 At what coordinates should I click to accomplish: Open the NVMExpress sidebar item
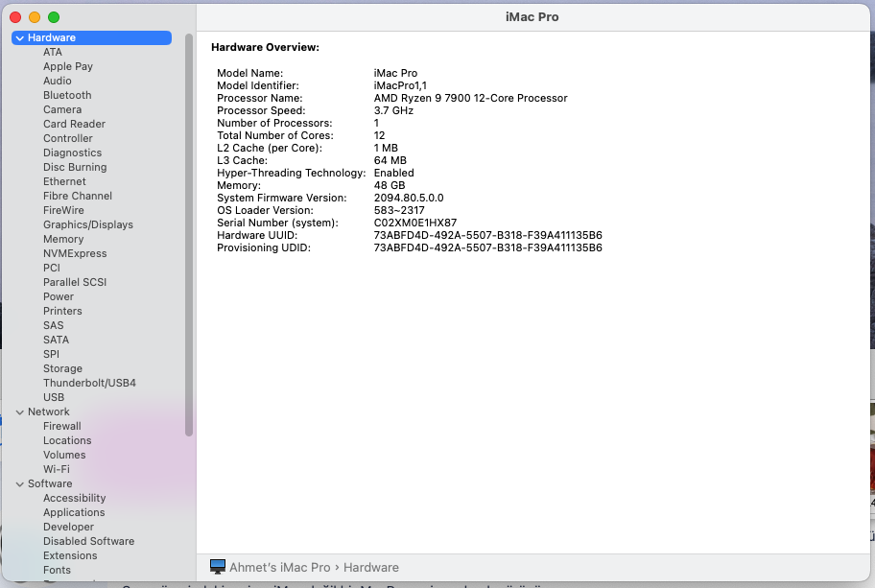pyautogui.click(x=75, y=254)
